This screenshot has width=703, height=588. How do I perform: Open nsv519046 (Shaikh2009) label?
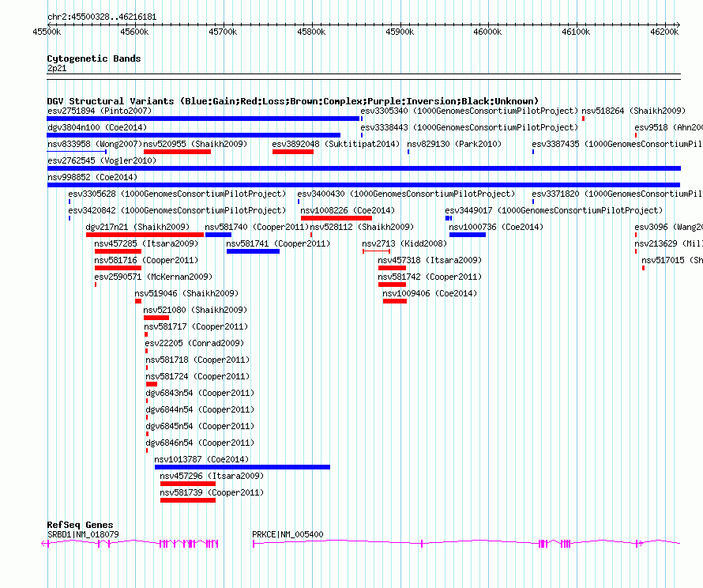coord(186,293)
